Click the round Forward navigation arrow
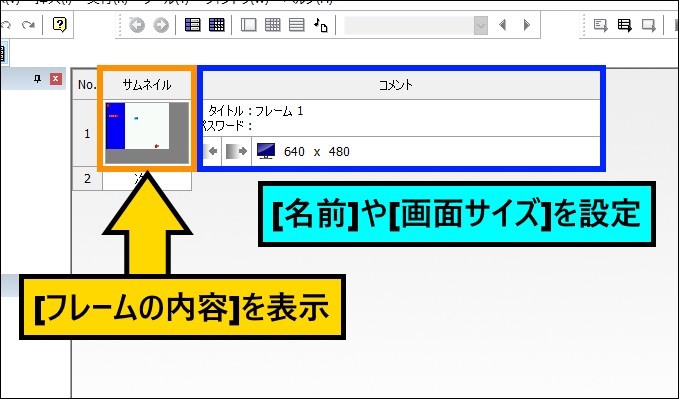679x399 pixels. point(161,25)
